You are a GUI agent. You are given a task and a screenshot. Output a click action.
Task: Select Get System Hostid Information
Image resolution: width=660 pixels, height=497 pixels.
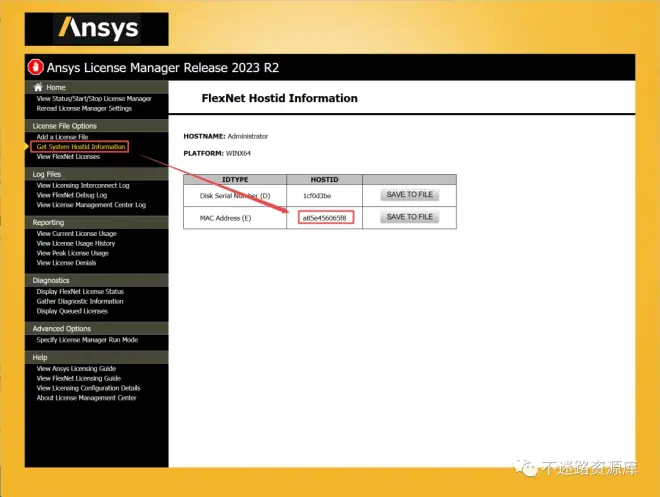click(81, 147)
